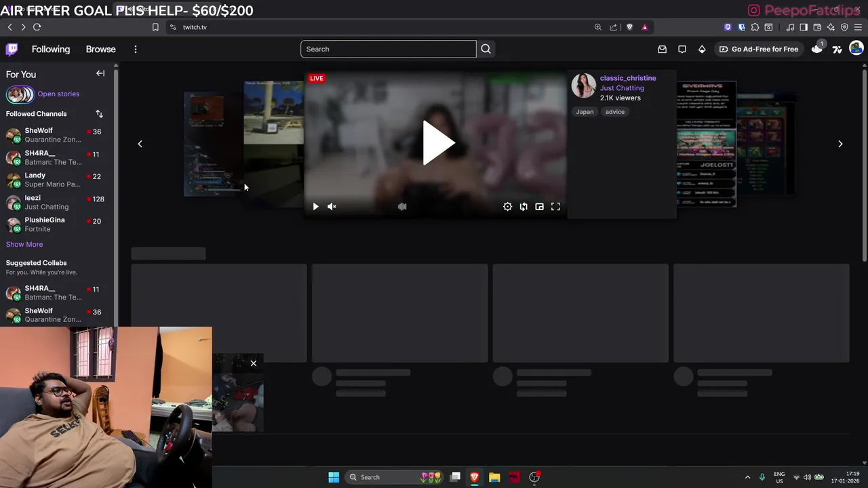Sort the Followed Channels list
Screen dimensions: 868x488
tap(99, 114)
